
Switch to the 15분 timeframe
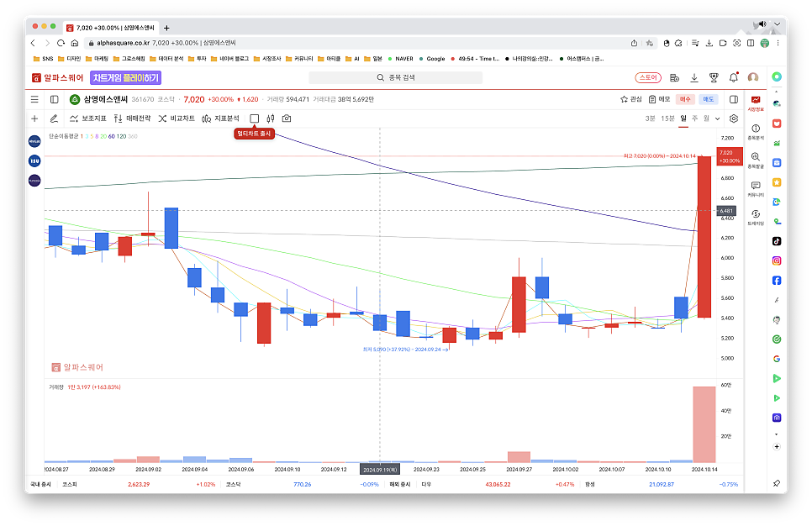(667, 118)
